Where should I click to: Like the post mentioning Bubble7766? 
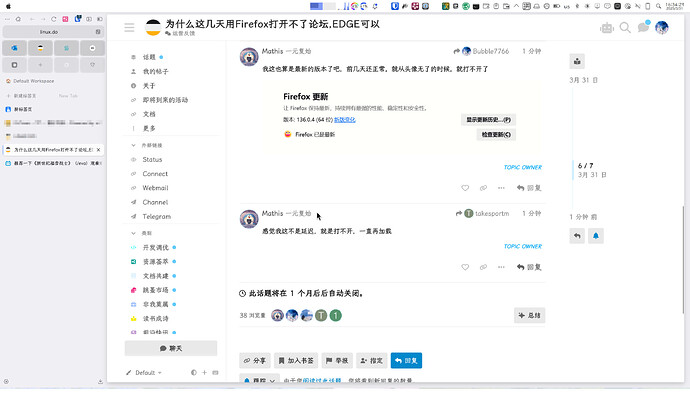465,188
